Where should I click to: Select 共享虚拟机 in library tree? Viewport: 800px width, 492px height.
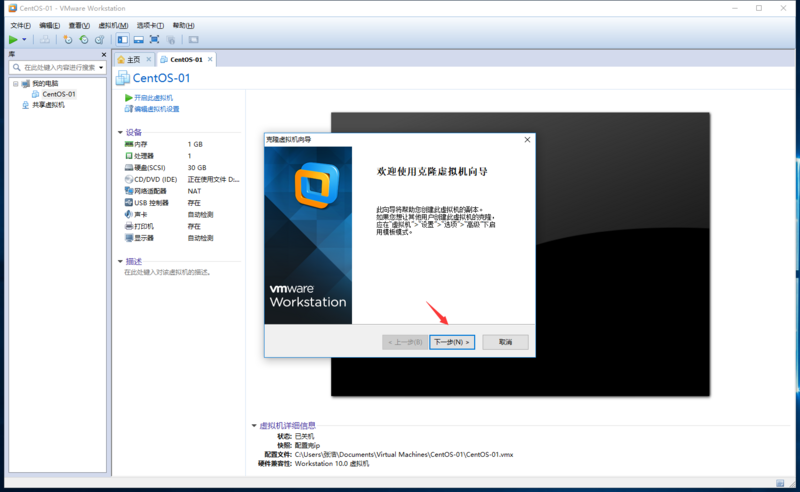[x=48, y=105]
